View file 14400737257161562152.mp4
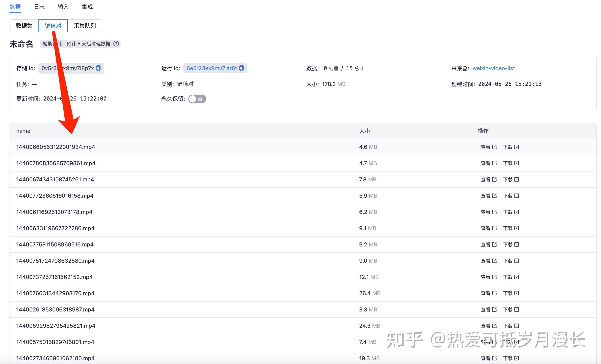 [x=489, y=277]
